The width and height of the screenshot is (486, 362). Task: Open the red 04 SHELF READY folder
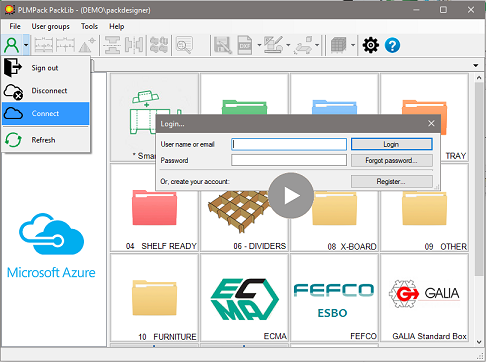click(154, 207)
